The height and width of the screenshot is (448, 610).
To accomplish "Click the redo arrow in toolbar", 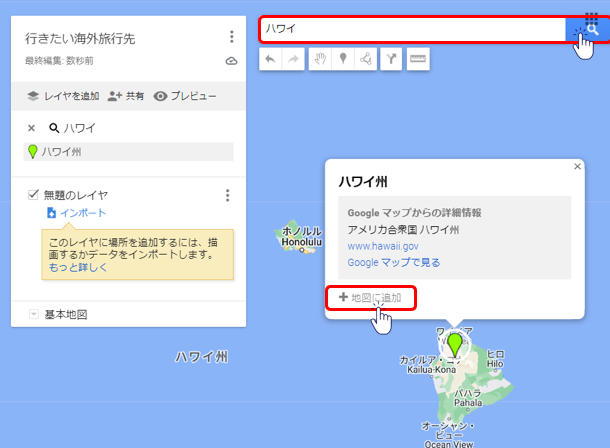I will click(x=293, y=59).
